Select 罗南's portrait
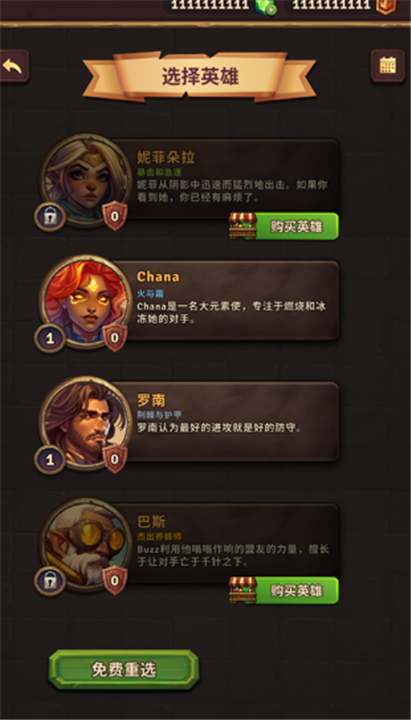Screen dimensions: 411x720 click(85, 422)
